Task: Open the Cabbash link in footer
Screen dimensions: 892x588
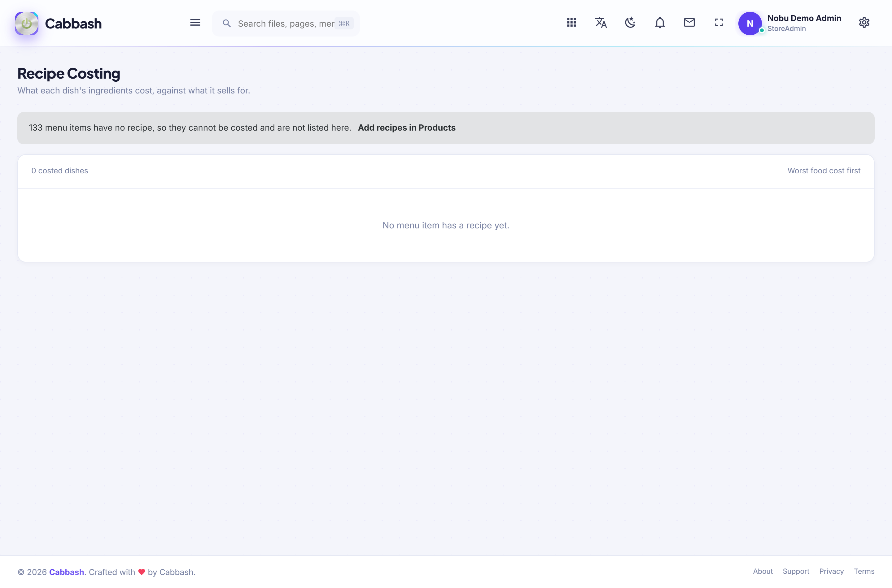Action: [66, 572]
